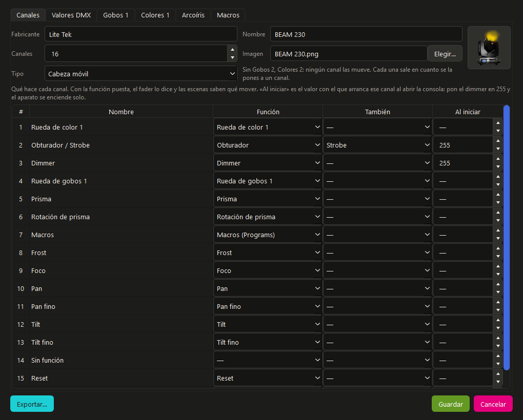Open the Tipo dropdown showing Cabeza móvil
Image resolution: width=523 pixels, height=420 pixels.
coord(141,74)
